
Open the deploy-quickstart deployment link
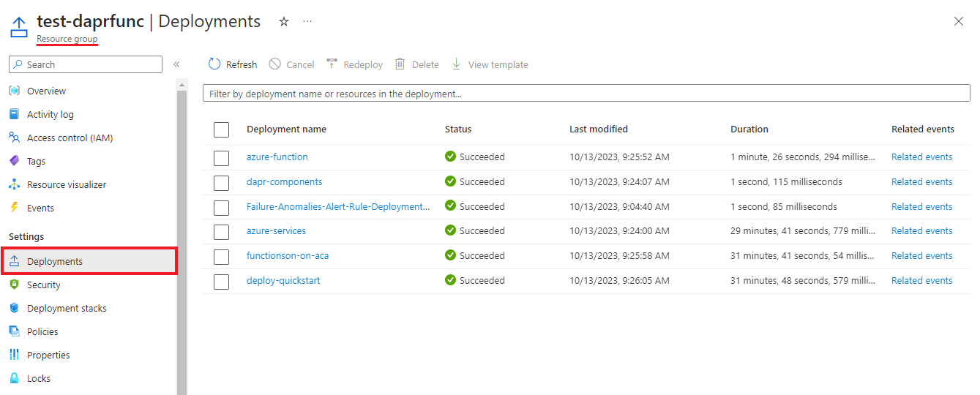(283, 280)
